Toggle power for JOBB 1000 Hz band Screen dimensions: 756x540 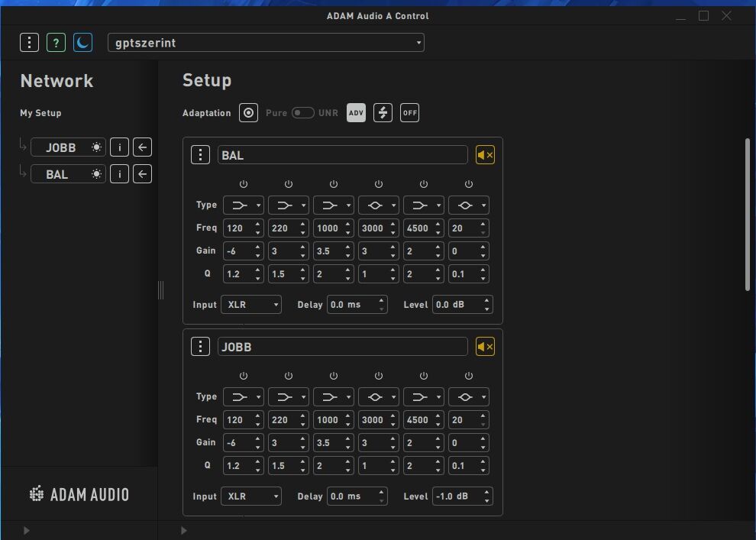pos(333,376)
